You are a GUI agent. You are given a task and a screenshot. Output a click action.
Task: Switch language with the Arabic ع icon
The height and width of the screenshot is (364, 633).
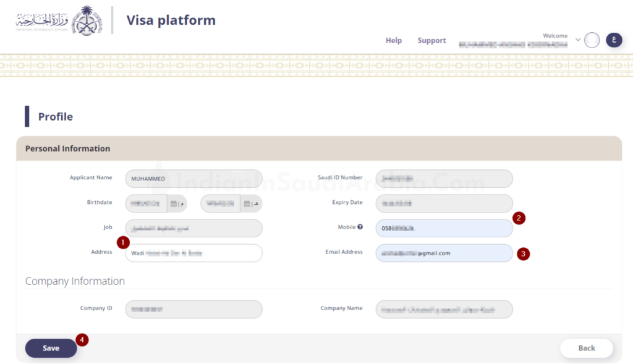tap(614, 40)
